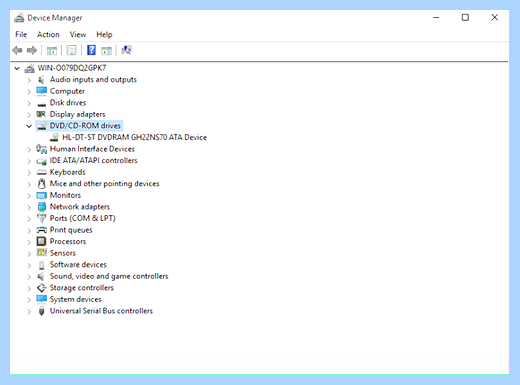Click the Computer category monitor icon
This screenshot has width=520, height=385.
(x=41, y=91)
